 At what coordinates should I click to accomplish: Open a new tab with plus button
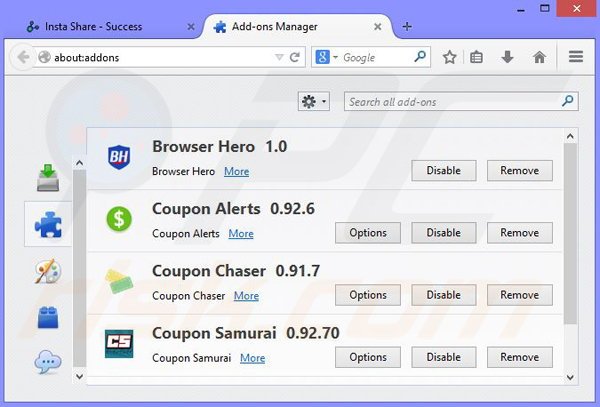point(407,26)
